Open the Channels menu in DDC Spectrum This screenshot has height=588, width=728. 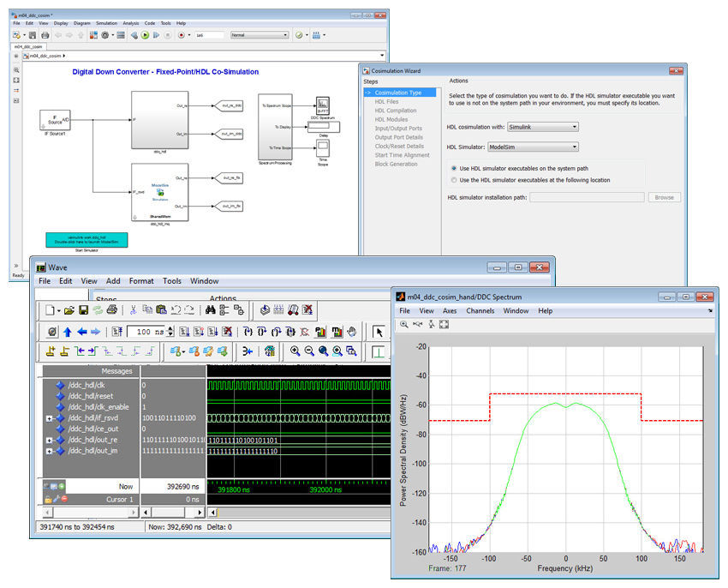480,311
